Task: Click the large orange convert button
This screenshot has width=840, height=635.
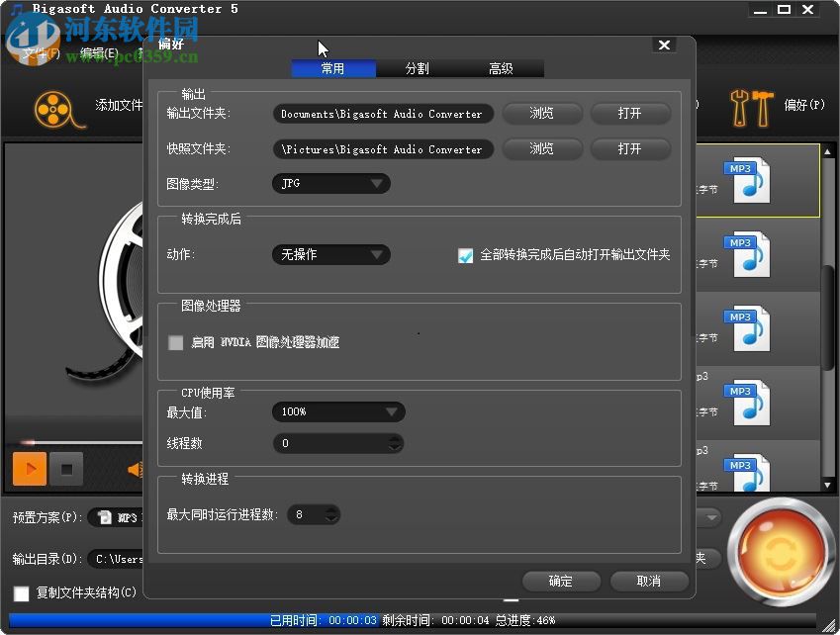Action: [781, 551]
